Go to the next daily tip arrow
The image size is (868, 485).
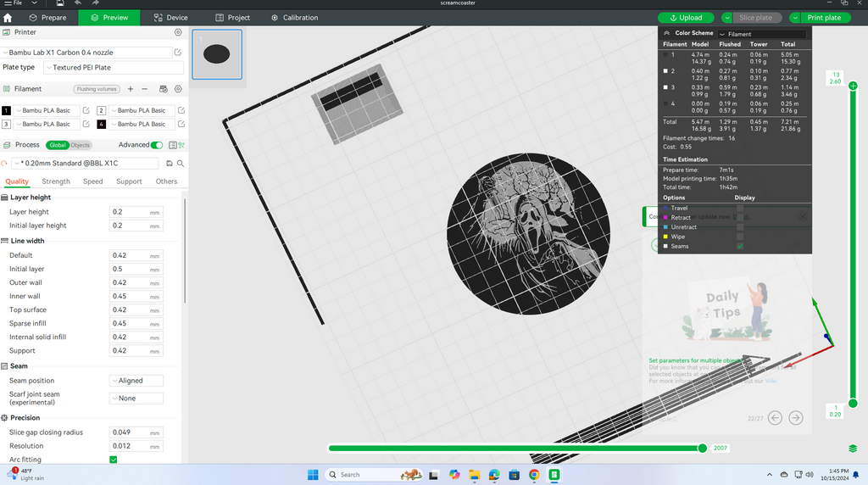[x=796, y=418]
